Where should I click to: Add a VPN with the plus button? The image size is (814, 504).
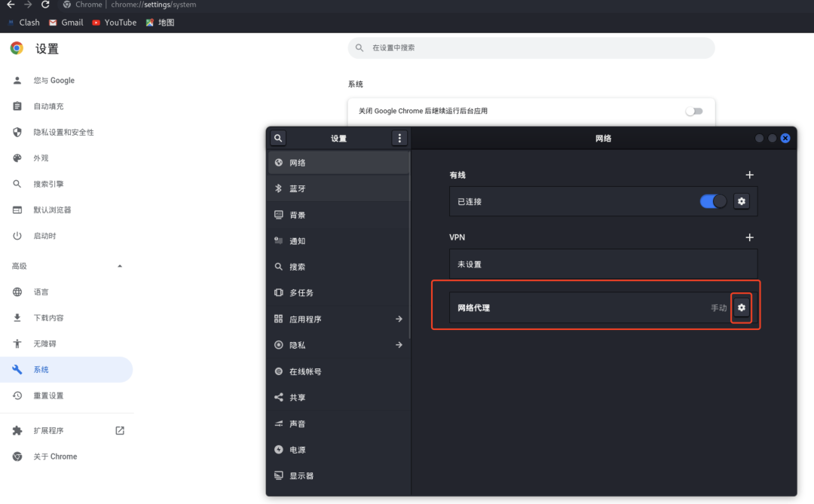pos(750,237)
